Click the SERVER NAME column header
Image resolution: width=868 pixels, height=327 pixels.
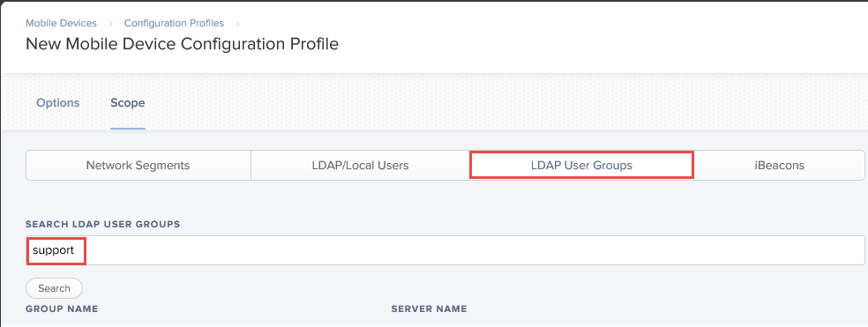click(429, 308)
